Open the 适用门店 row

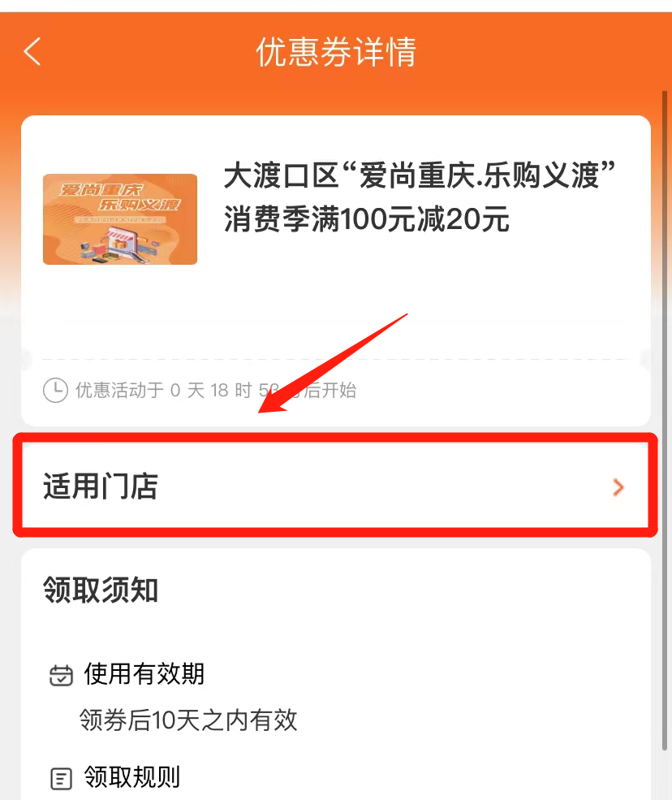(335, 485)
